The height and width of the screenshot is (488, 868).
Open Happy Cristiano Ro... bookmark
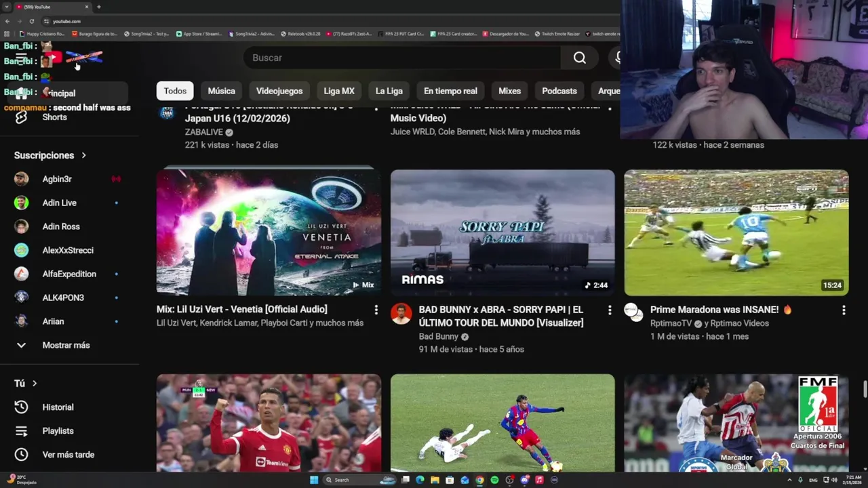[42, 33]
